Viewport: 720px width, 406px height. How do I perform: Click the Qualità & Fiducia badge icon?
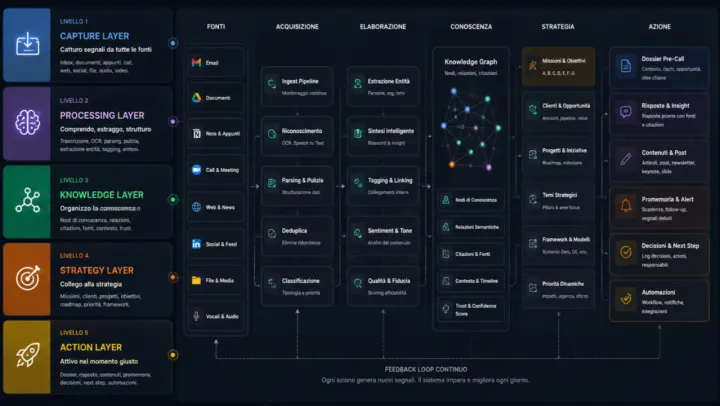(x=358, y=283)
